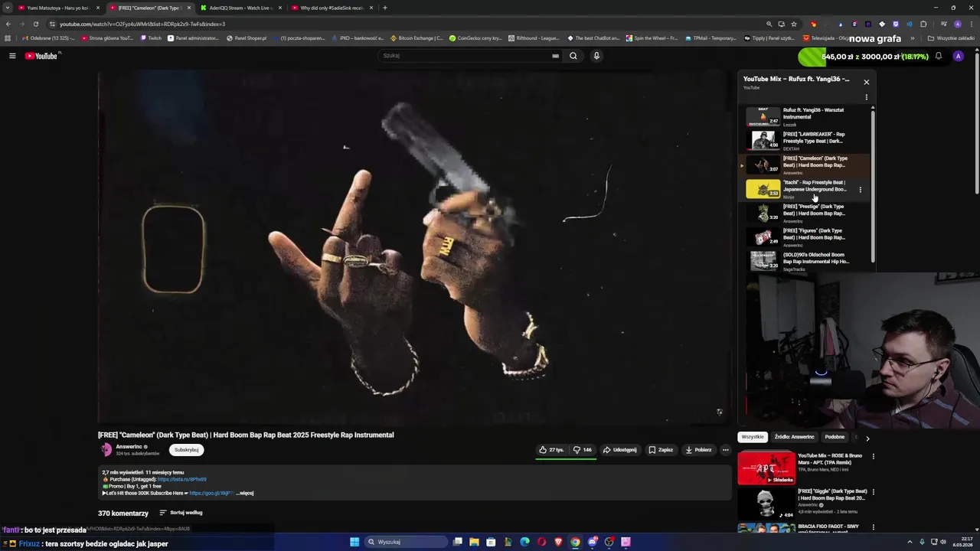
Task: Open the Answerinc channel name link
Action: (129, 447)
